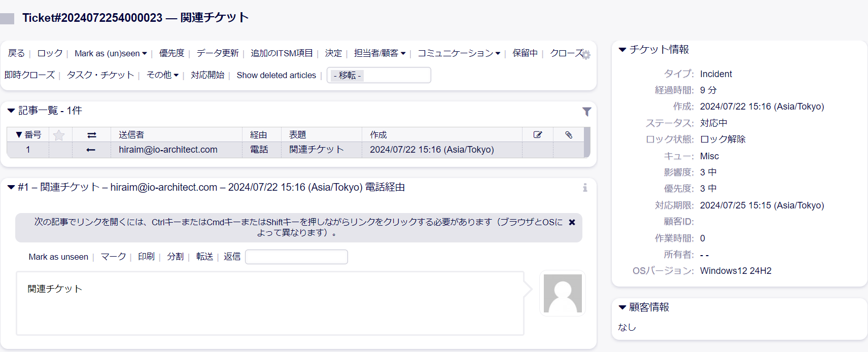Open 追加のITSM項目 menu item
Screen dimensions: 868x352
[x=282, y=53]
